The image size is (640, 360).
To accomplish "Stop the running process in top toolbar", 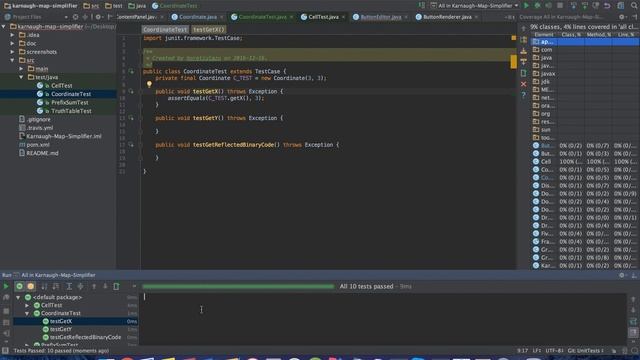I will [560, 6].
